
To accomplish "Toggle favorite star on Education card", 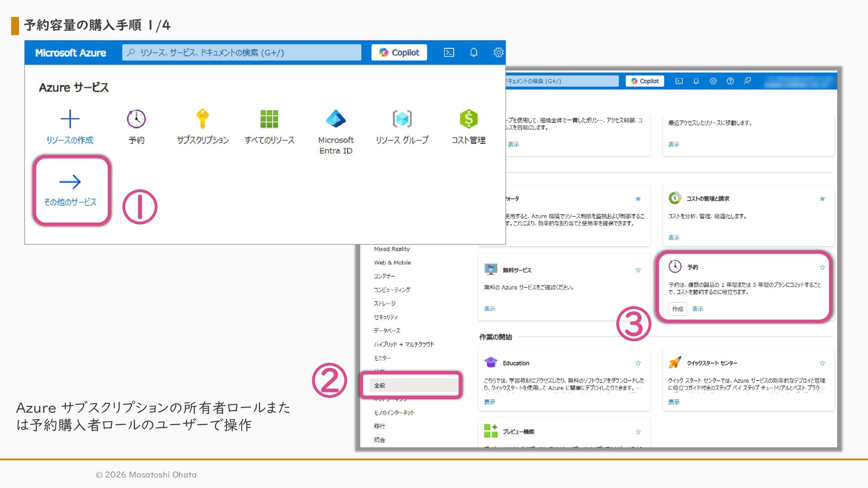I will coord(637,363).
